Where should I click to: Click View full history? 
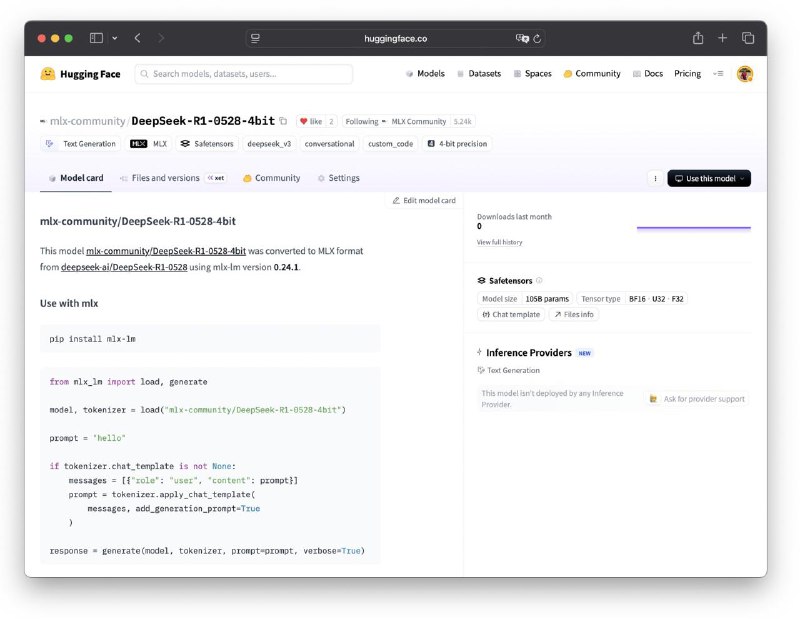pos(499,242)
